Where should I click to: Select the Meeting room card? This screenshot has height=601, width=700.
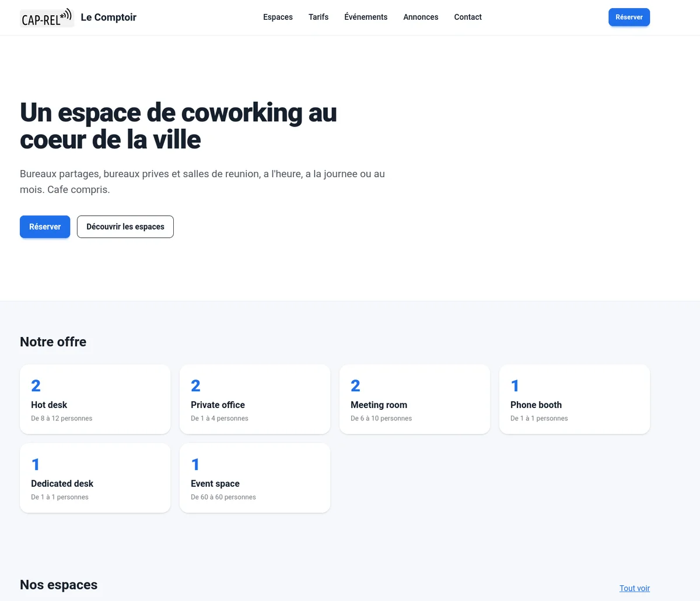415,399
